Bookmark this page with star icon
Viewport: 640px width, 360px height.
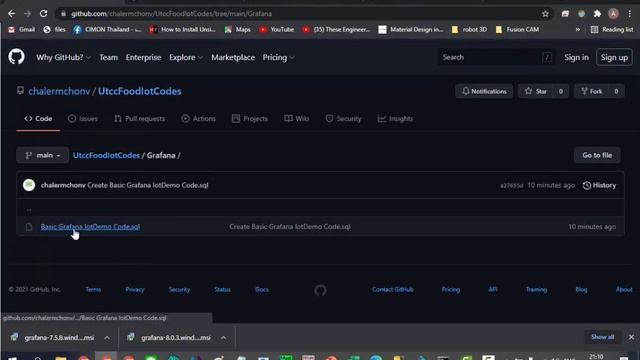545,14
